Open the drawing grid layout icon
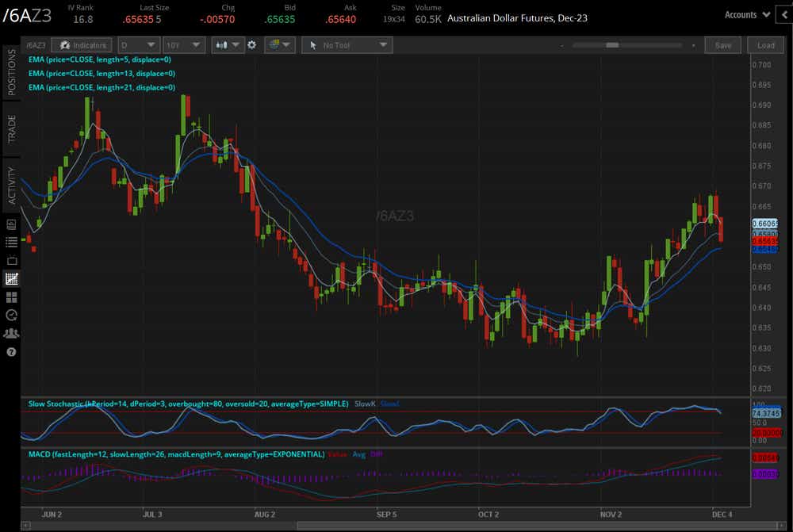793x532 pixels. tap(277, 45)
